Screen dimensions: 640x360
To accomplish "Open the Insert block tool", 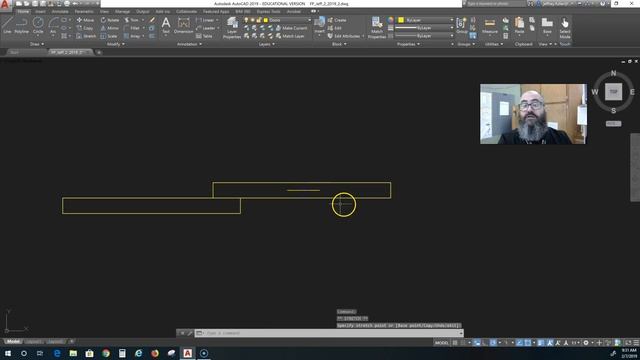I will (x=320, y=25).
